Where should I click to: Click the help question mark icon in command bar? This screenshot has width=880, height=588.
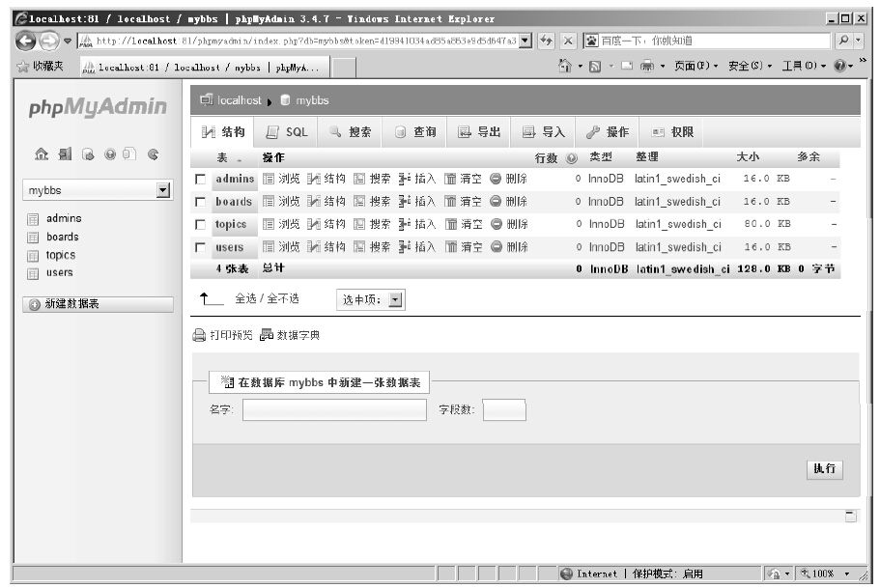[839, 67]
